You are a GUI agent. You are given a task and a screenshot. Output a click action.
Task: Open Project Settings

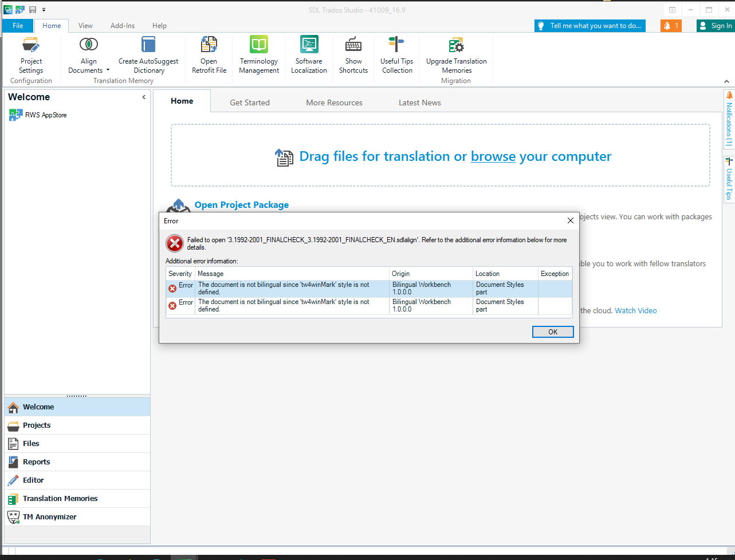(30, 55)
